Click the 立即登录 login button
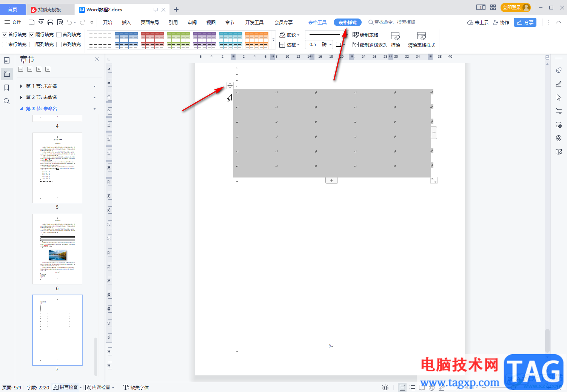Screen dimensions: 567x392 coord(516,8)
